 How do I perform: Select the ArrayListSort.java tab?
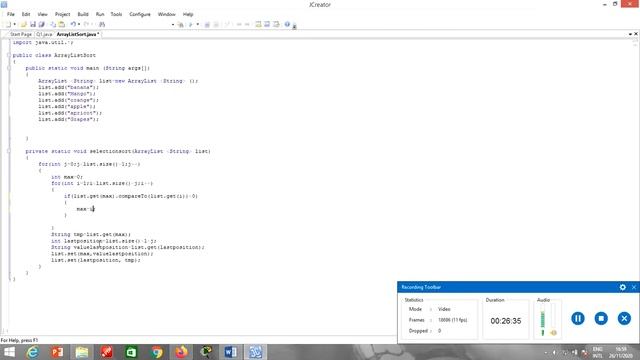(78, 34)
